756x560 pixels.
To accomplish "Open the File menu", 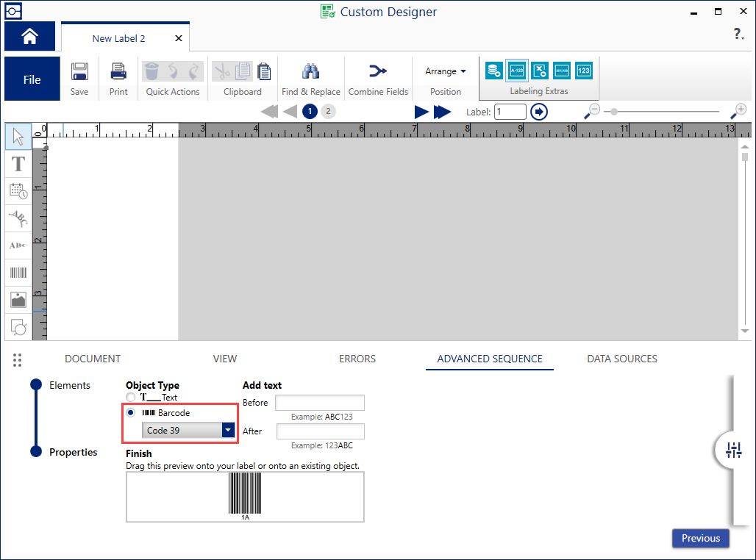I will pos(32,78).
